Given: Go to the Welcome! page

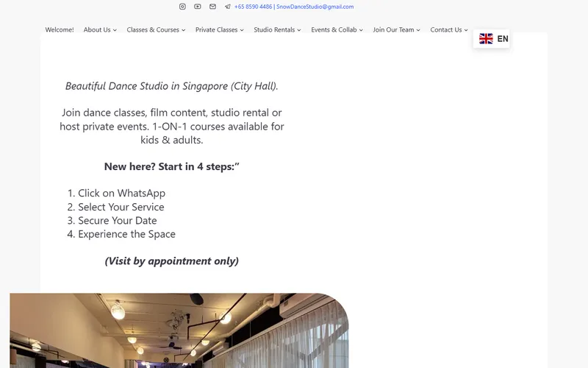Looking at the screenshot, I should (60, 29).
